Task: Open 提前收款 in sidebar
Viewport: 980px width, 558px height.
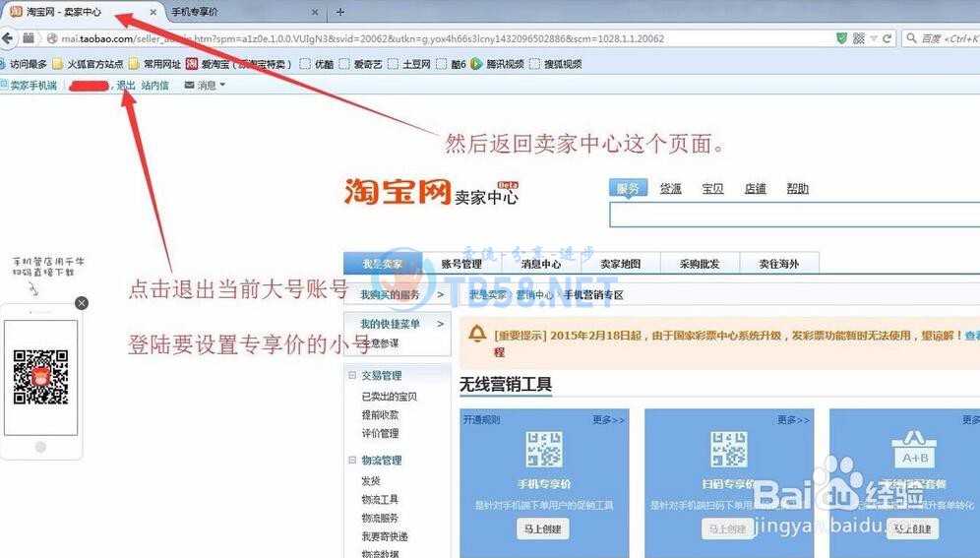Action: coord(380,415)
